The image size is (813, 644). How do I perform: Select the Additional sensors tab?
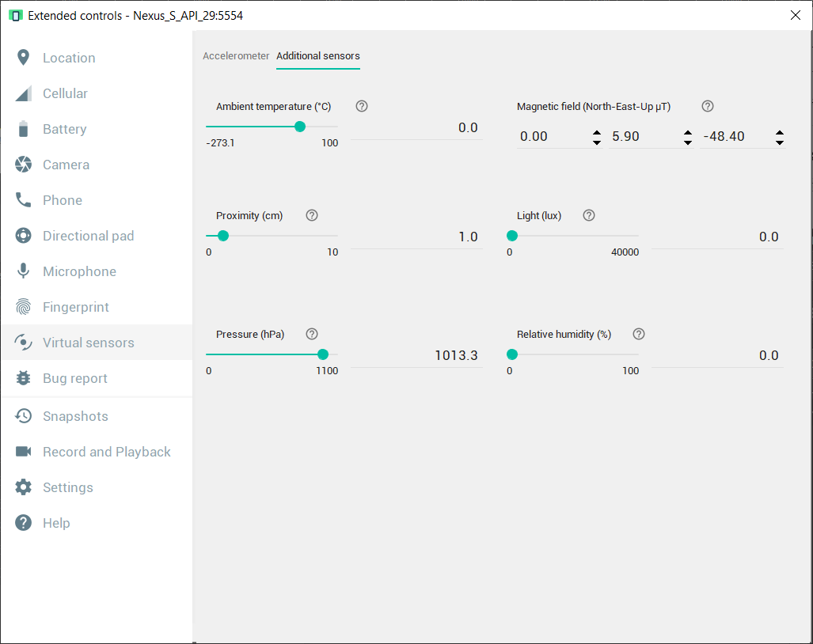click(318, 56)
